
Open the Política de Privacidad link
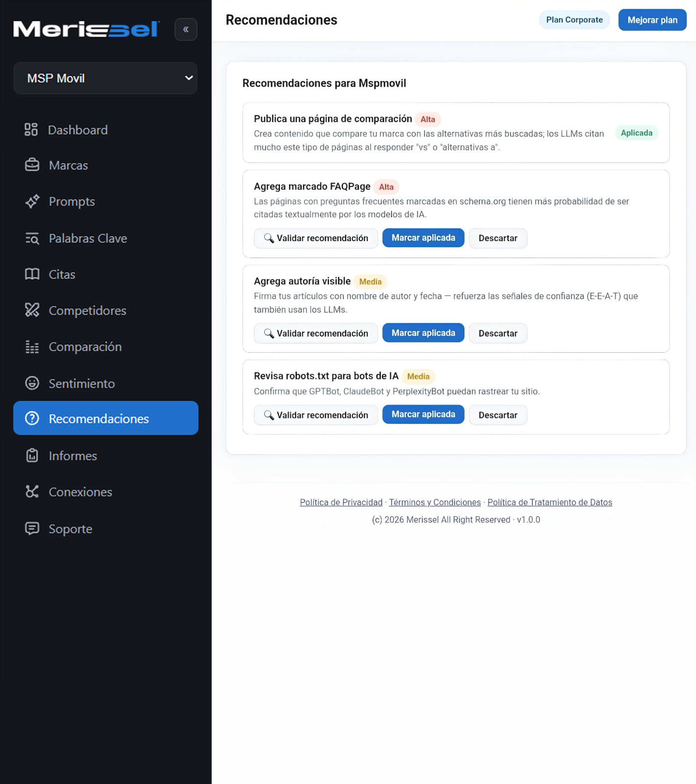tap(341, 502)
